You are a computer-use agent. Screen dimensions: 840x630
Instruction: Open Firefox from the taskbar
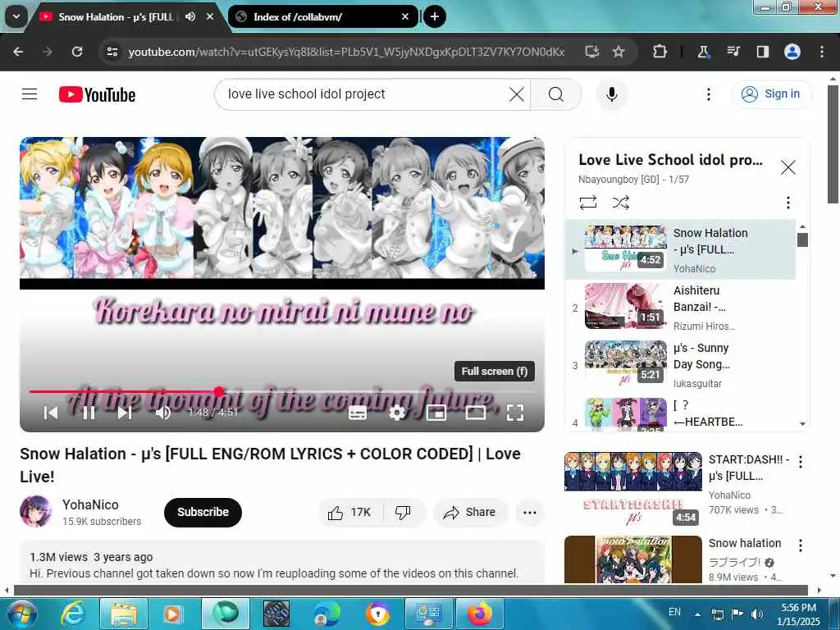tap(480, 614)
